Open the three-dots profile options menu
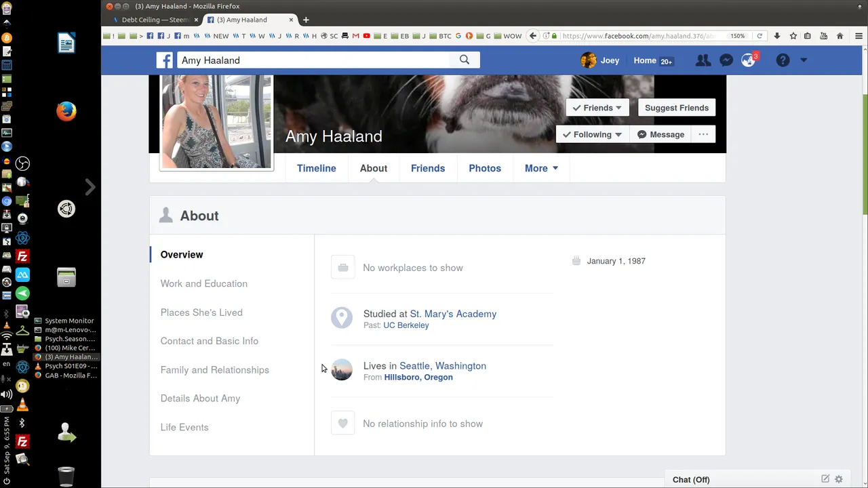Screen dimensions: 868x488 coord(703,134)
